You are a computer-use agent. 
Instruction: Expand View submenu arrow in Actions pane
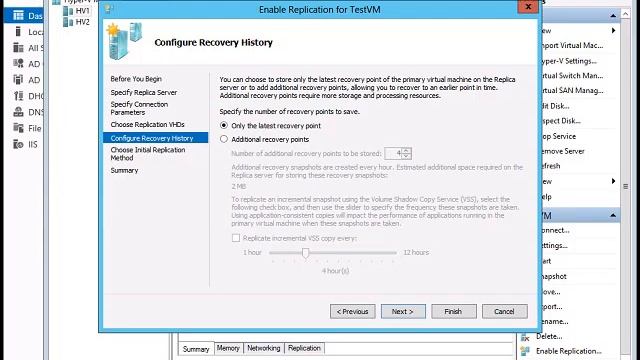tap(613, 181)
